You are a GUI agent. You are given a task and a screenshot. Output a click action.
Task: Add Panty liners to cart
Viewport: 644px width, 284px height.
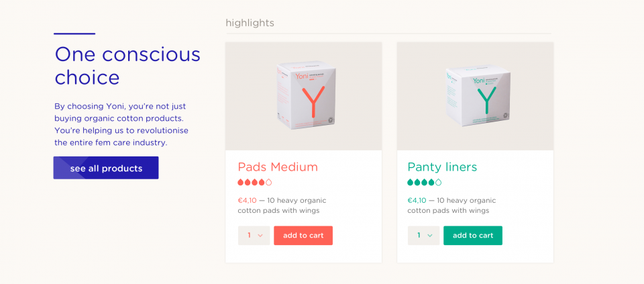point(473,236)
